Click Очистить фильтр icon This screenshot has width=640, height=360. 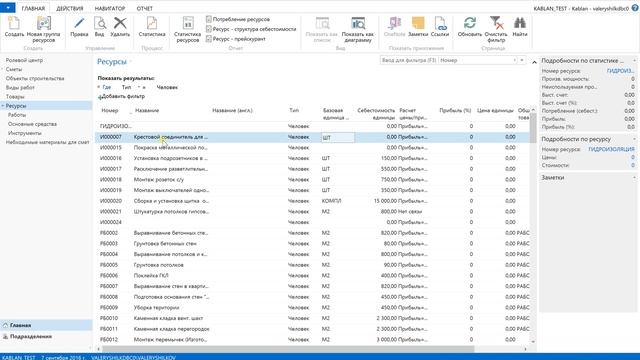[496, 23]
